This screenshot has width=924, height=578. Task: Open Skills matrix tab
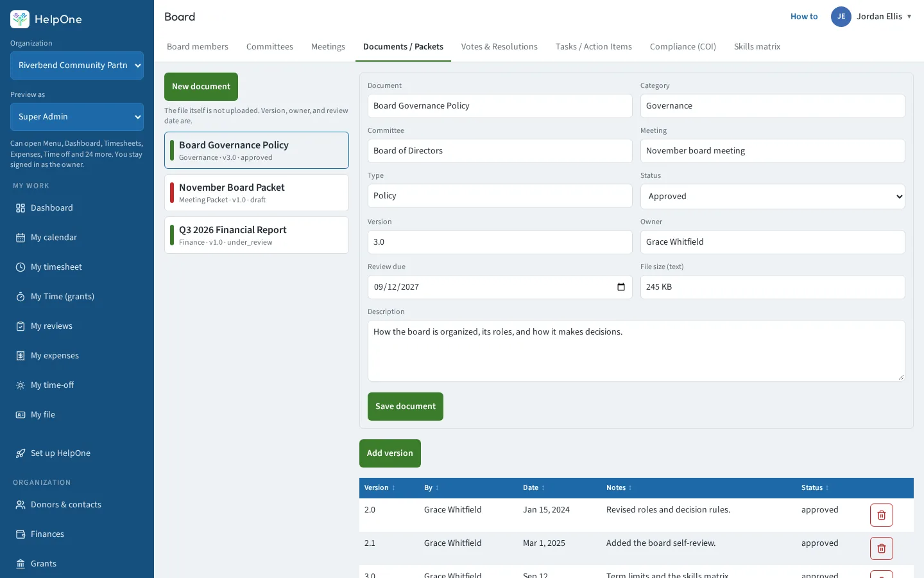click(x=757, y=47)
